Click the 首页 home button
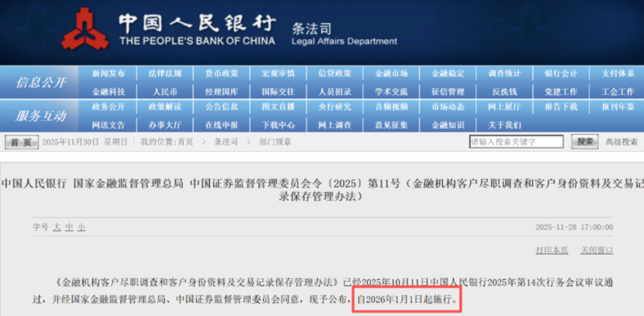The height and width of the screenshot is (316, 644). tap(21, 142)
